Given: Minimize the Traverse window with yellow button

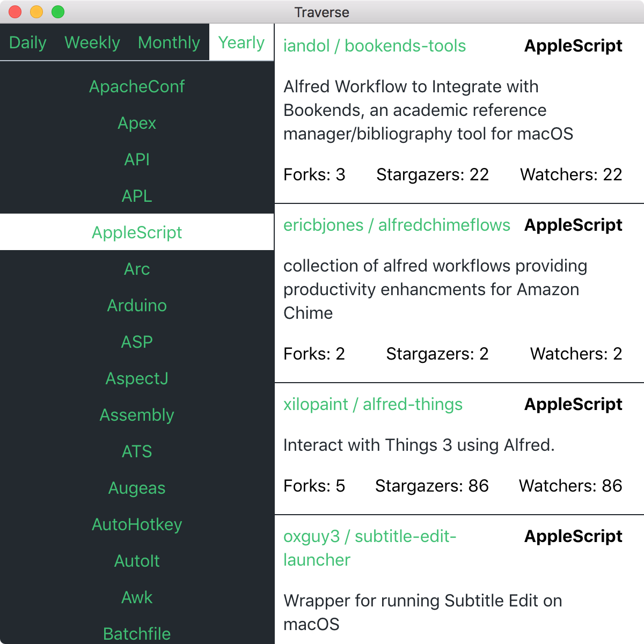Looking at the screenshot, I should (x=36, y=12).
